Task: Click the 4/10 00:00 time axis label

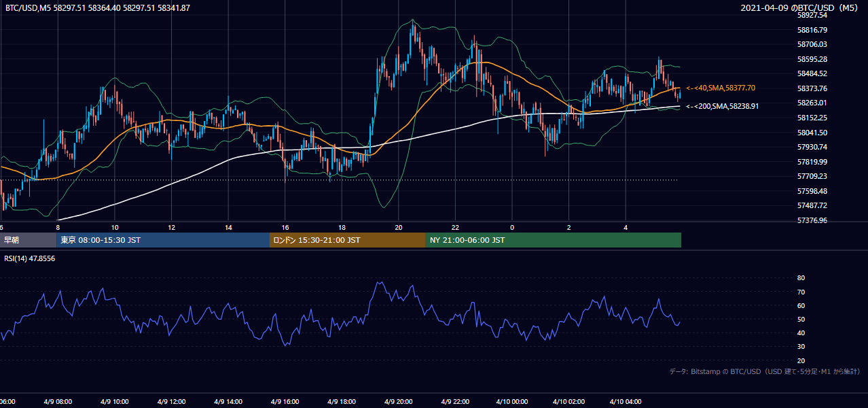Action: pyautogui.click(x=513, y=402)
